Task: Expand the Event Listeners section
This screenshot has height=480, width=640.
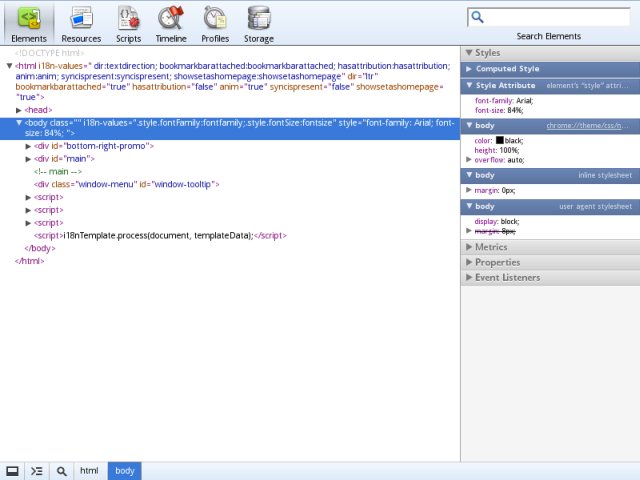Action: coord(507,277)
